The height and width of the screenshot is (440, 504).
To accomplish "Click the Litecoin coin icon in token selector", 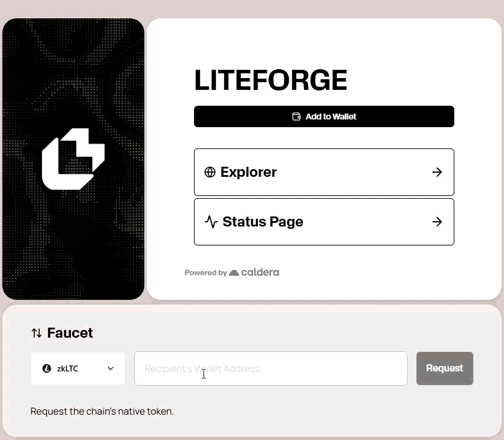I will [47, 368].
